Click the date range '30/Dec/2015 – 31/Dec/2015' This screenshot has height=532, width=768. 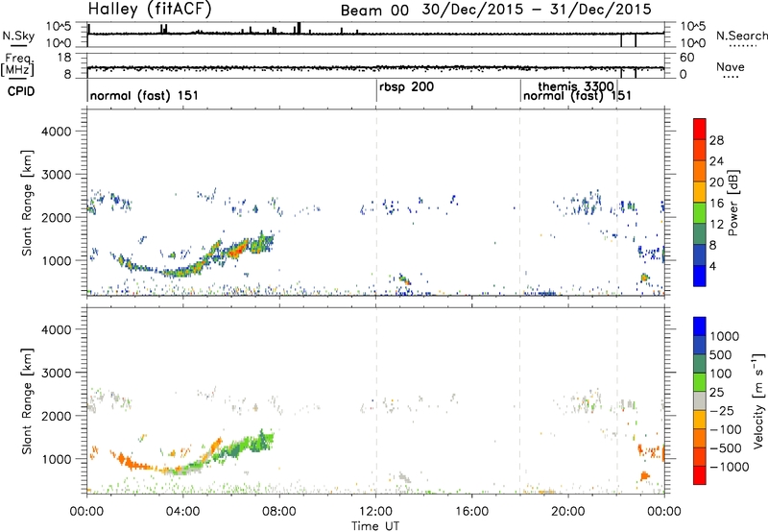(537, 10)
